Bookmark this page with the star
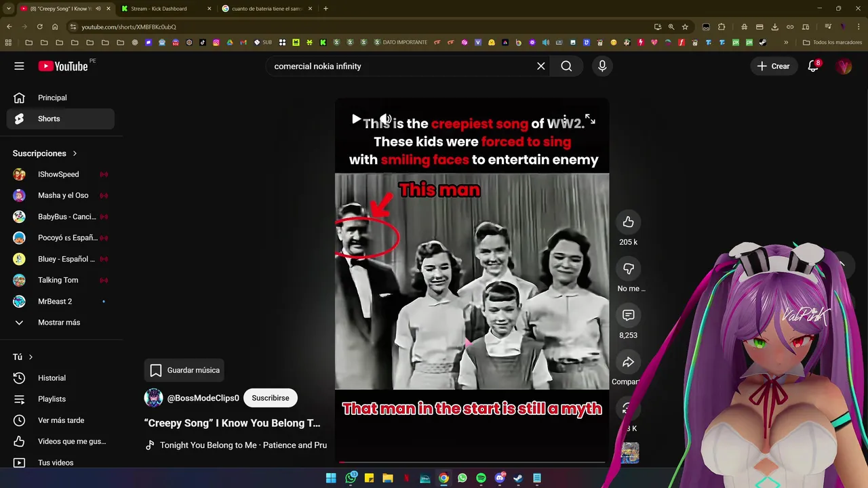Image resolution: width=868 pixels, height=488 pixels. coord(685,26)
